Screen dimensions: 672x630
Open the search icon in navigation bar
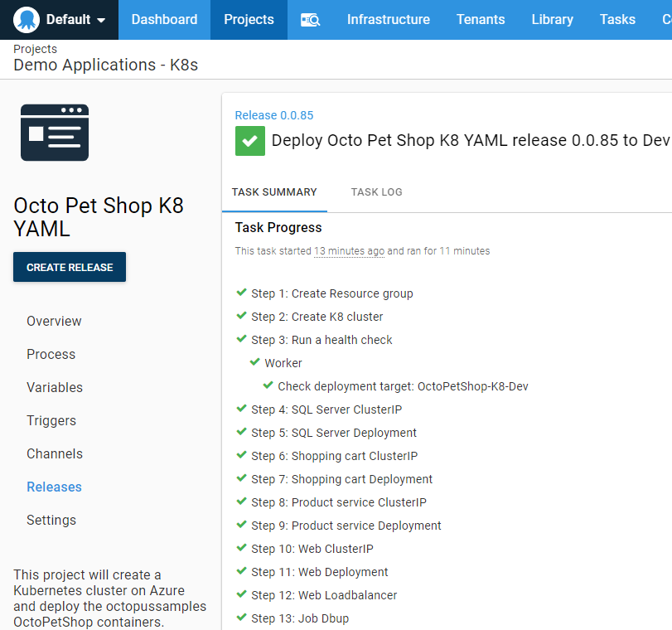coord(310,20)
